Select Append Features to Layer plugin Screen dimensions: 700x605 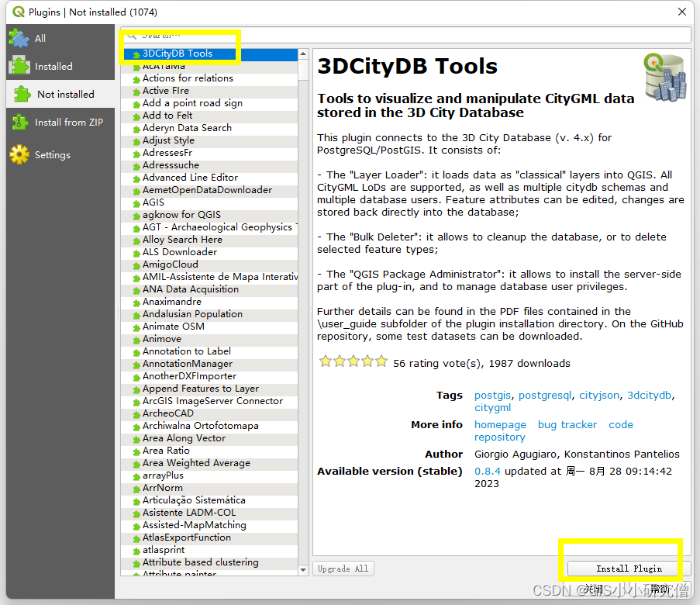pos(209,389)
